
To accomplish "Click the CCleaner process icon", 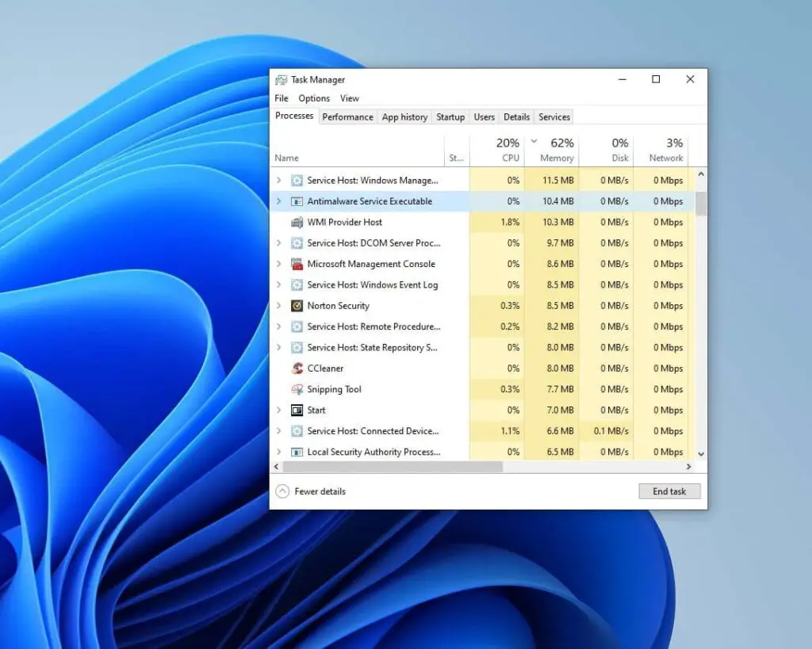I will point(296,368).
